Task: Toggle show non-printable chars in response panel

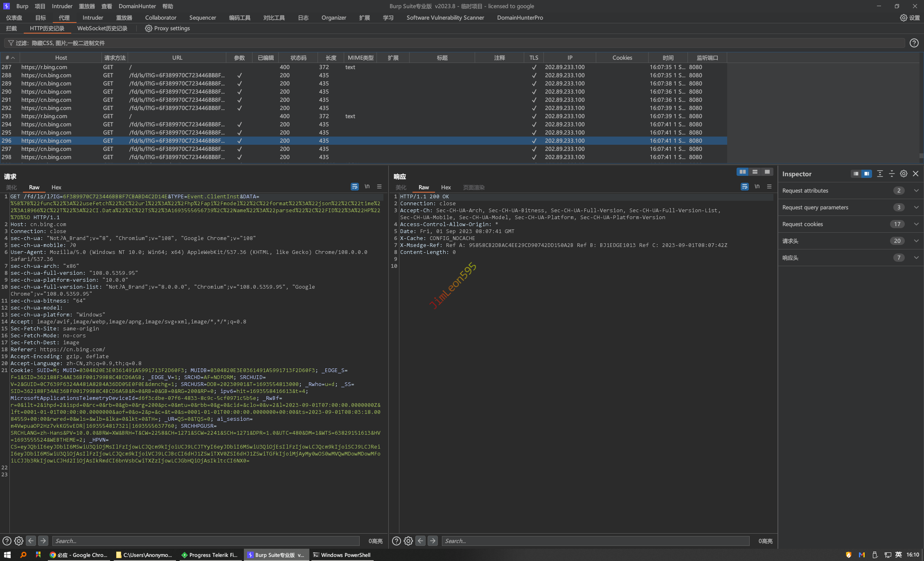Action: [x=757, y=186]
